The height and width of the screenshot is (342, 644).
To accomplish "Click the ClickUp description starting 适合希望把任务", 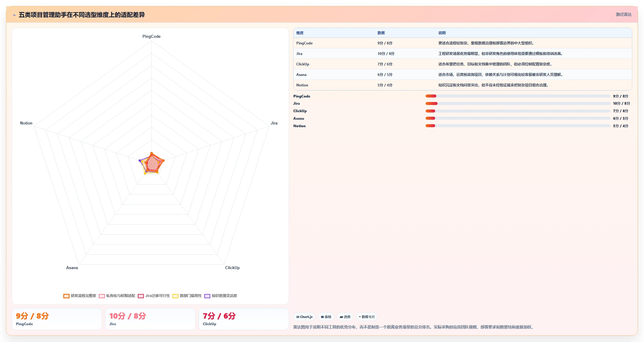I will [496, 64].
